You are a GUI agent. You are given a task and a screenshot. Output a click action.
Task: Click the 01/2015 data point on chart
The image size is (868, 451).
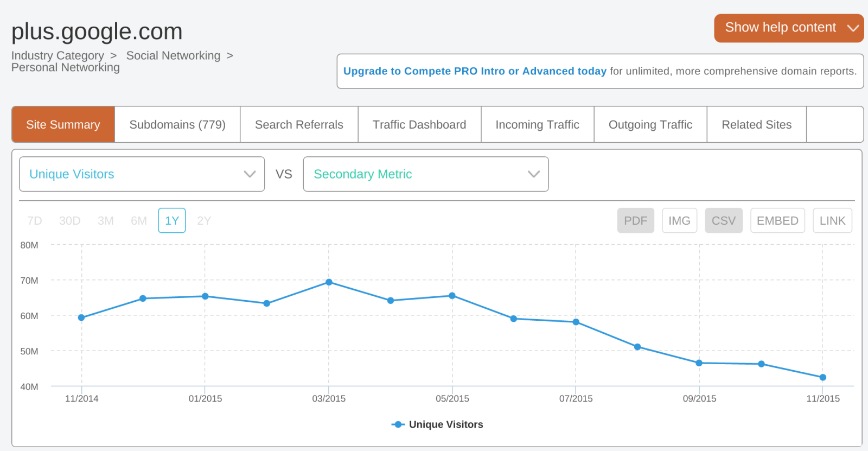pyautogui.click(x=205, y=296)
